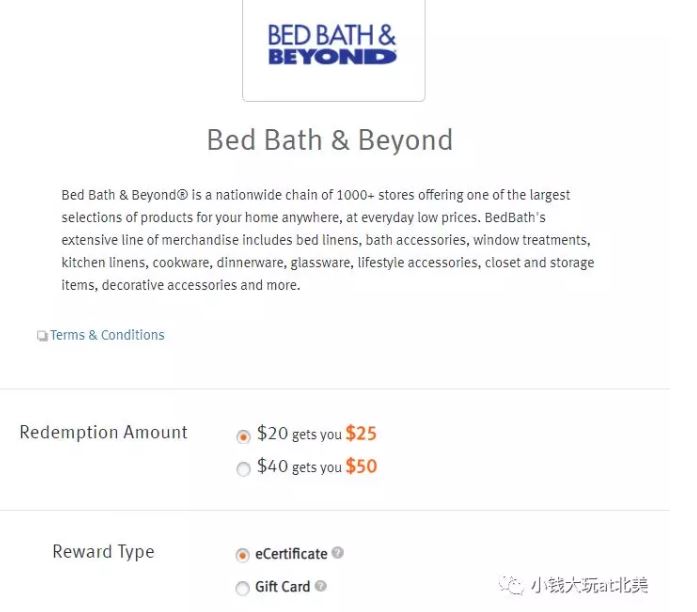The width and height of the screenshot is (697, 612).
Task: Select the $40 redemption radio button
Action: click(x=243, y=468)
